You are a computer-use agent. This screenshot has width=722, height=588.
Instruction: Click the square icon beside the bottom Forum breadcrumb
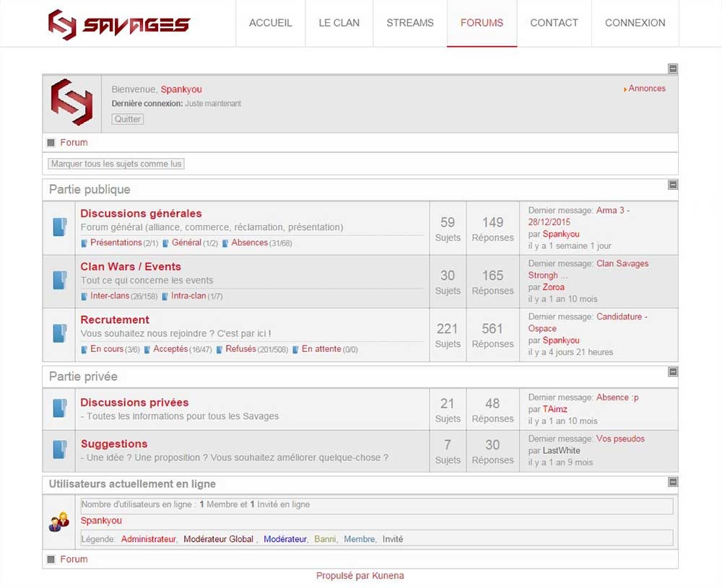[51, 559]
